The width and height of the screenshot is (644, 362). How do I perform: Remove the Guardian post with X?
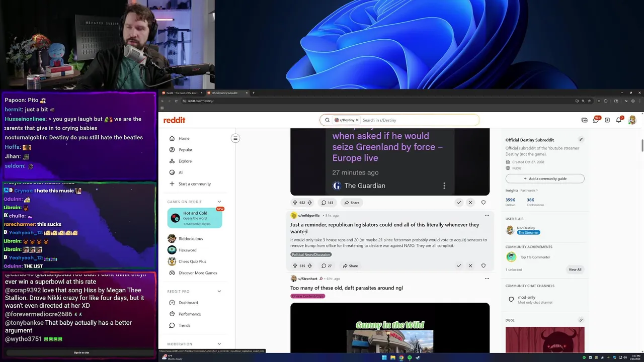coord(470,203)
